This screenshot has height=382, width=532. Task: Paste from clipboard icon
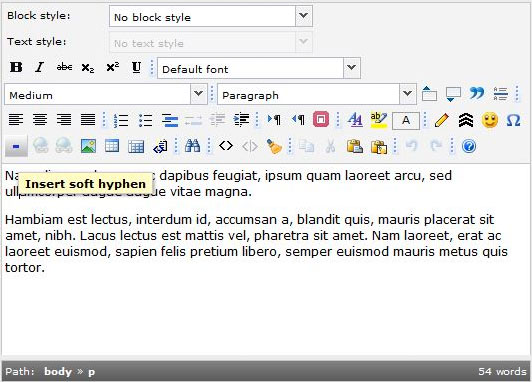355,146
